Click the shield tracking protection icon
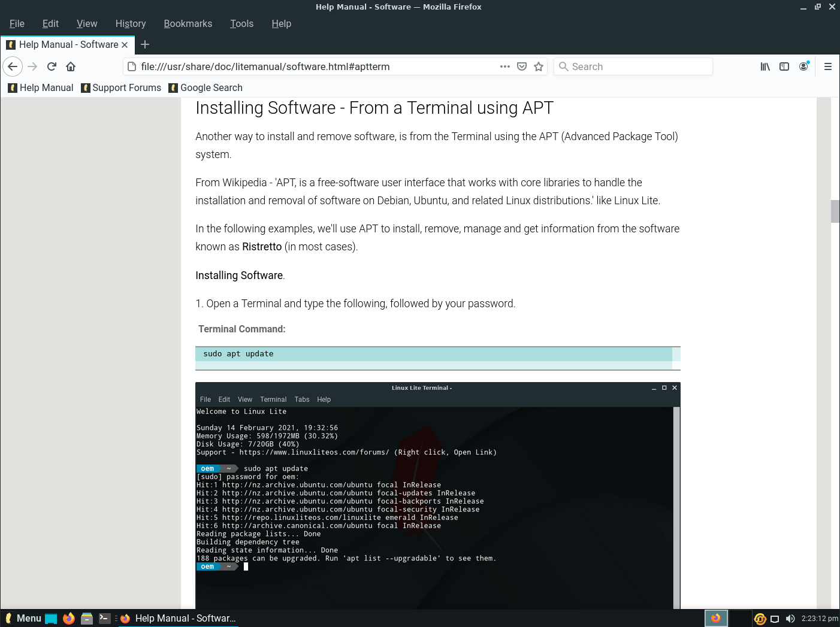840x627 pixels. (522, 66)
